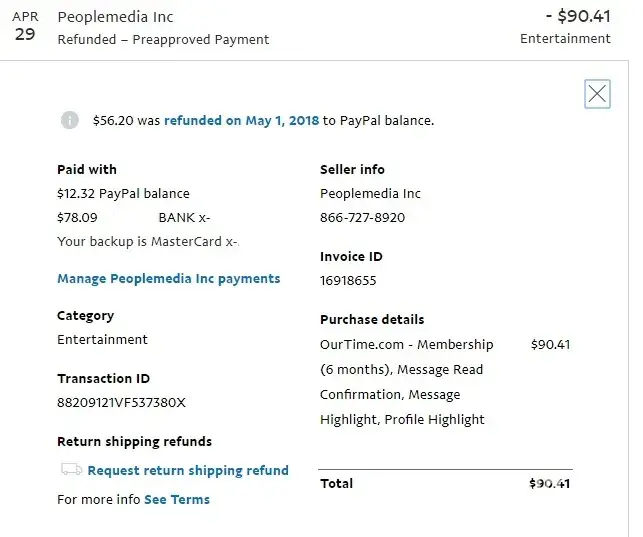Open Manage Peoplemedia Inc payments
This screenshot has height=537, width=643.
169,279
